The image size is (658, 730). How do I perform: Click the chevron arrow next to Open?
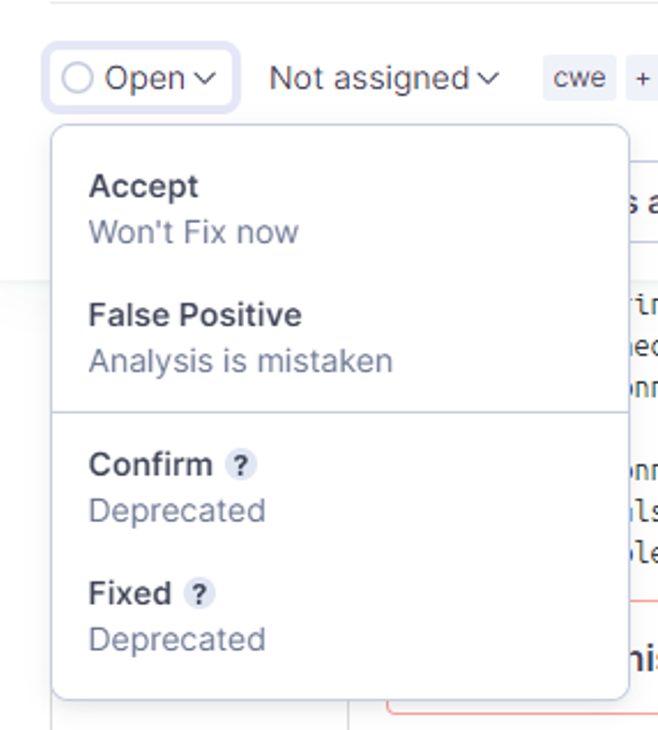point(205,78)
